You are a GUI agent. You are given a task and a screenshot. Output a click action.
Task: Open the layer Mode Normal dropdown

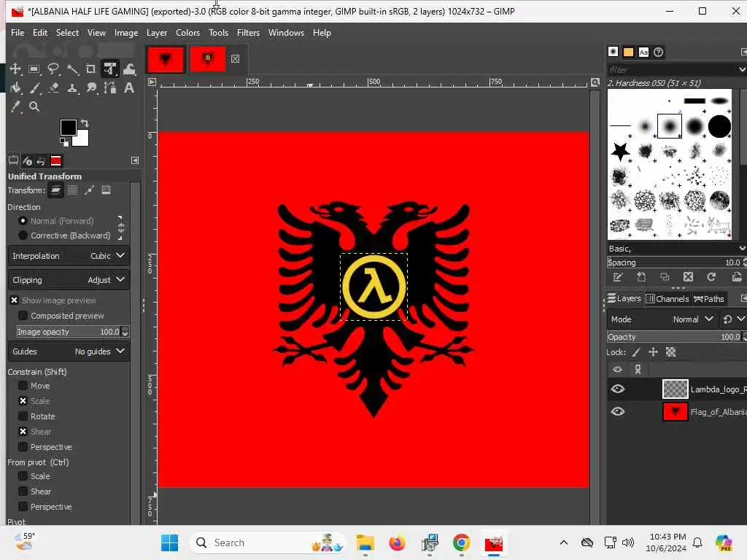pos(662,319)
